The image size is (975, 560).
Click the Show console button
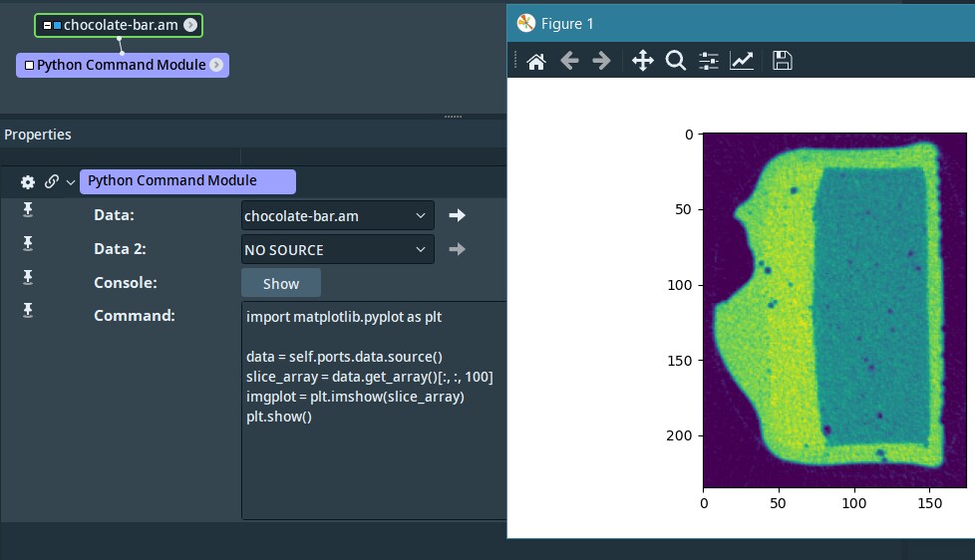point(280,283)
